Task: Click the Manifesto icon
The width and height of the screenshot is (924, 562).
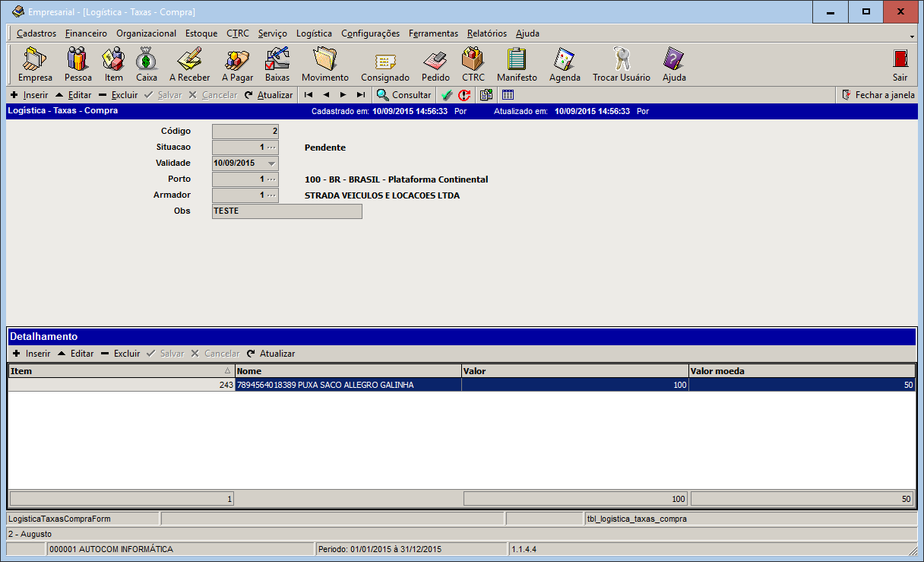Action: [517, 65]
